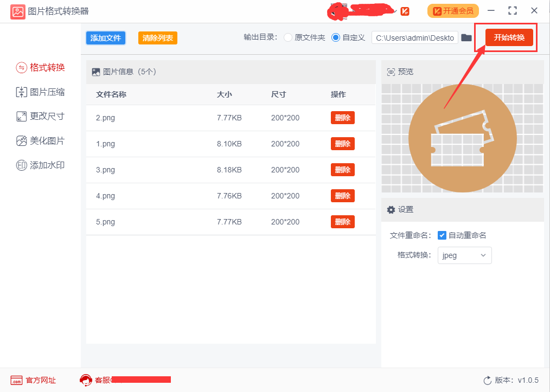Select the 添加水印 watermark tool
550x392 pixels.
41,165
